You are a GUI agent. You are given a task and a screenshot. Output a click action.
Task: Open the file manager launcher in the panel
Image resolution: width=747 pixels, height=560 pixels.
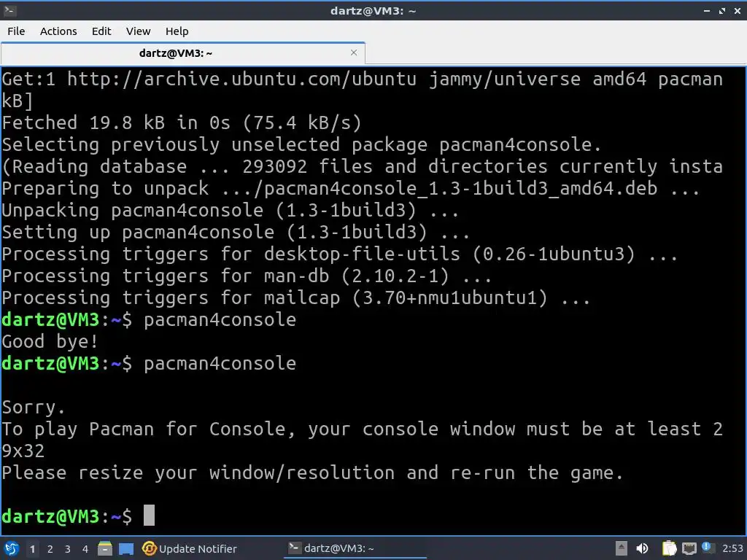[105, 548]
